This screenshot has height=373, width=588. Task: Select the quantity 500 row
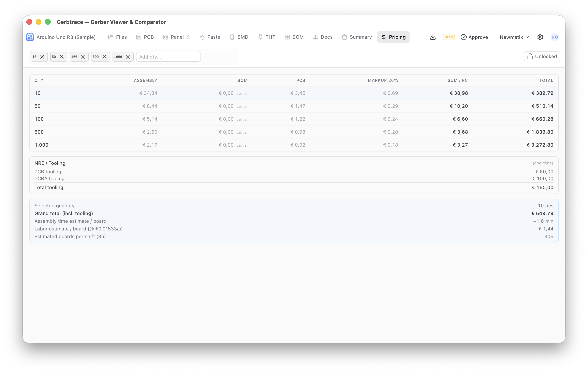[294, 132]
